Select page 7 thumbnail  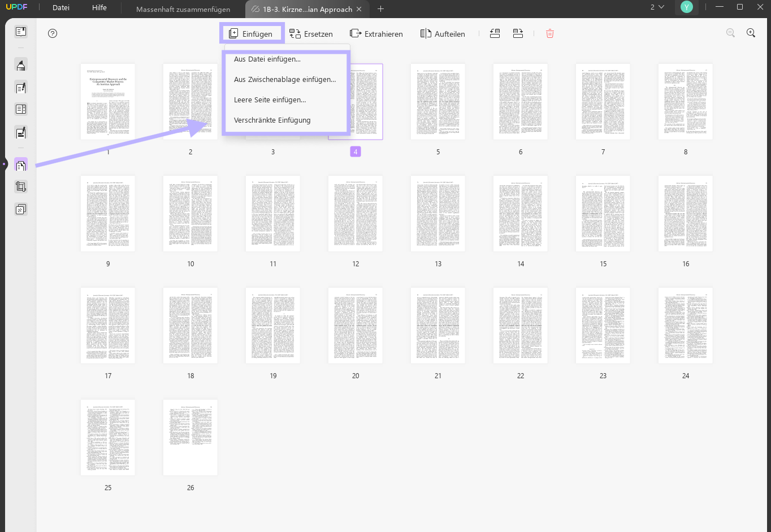[603, 101]
